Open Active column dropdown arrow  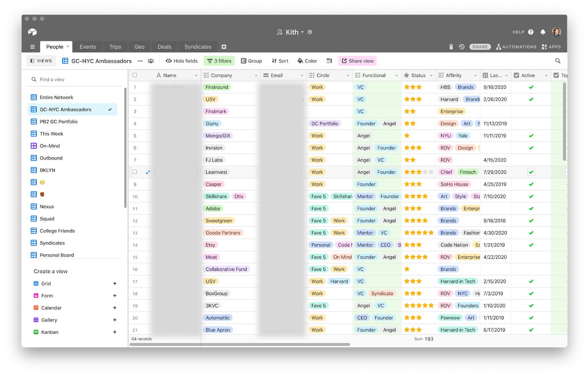coord(546,76)
